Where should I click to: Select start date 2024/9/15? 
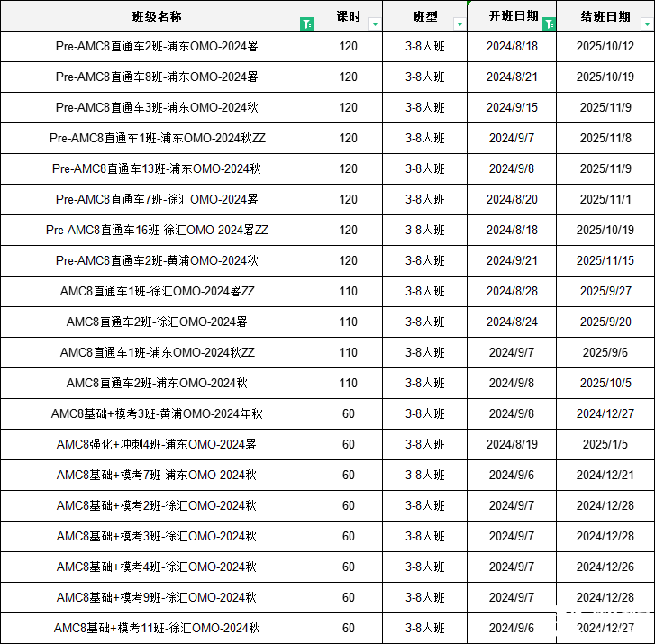512,107
